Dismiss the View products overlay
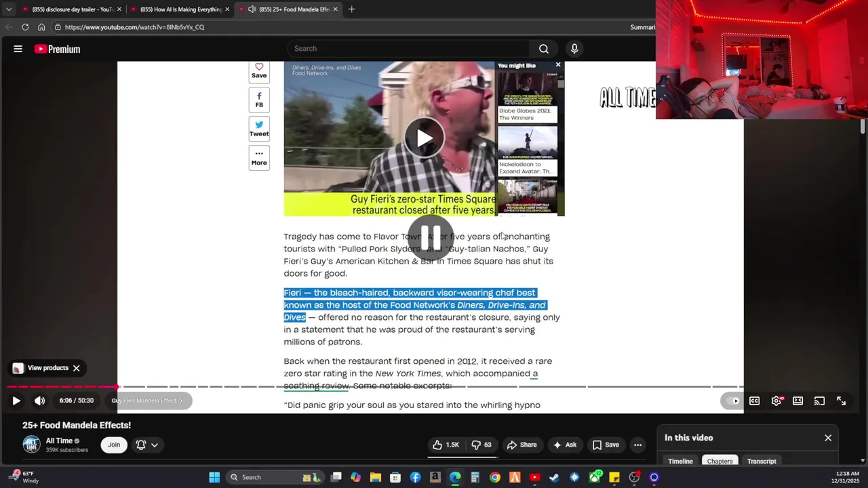Screen dimensions: 868x488 click(77, 368)
